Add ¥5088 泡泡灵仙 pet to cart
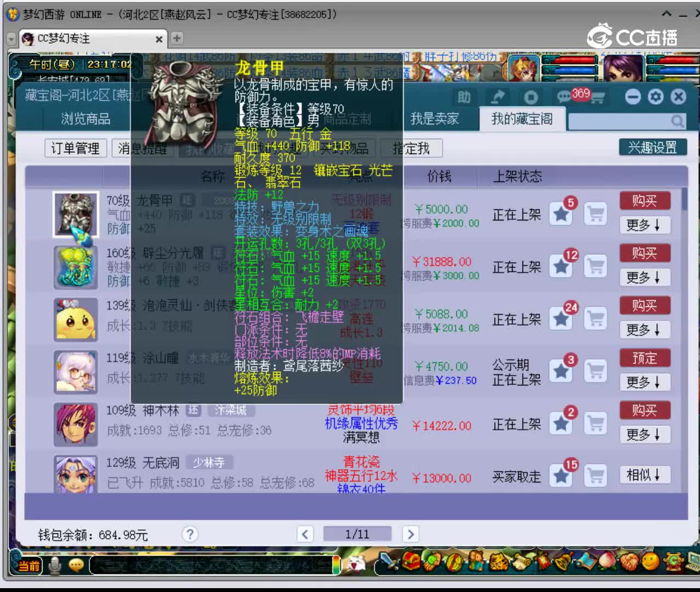 pos(596,319)
